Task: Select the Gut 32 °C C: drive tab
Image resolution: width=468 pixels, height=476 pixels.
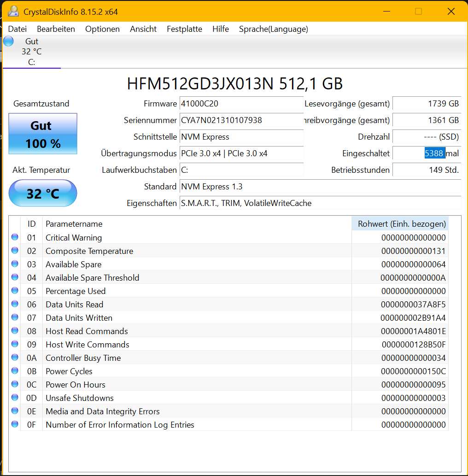Action: click(x=32, y=52)
